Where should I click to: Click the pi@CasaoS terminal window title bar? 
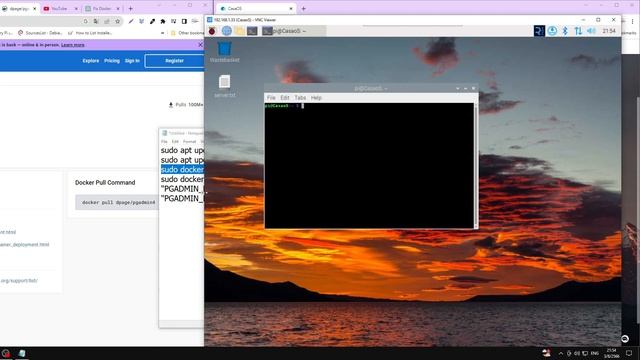[x=371, y=88]
